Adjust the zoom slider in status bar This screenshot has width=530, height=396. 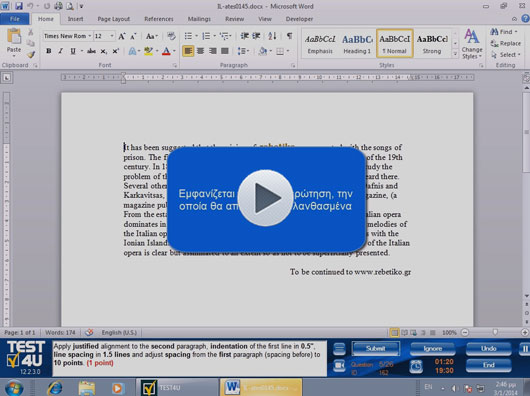point(495,332)
